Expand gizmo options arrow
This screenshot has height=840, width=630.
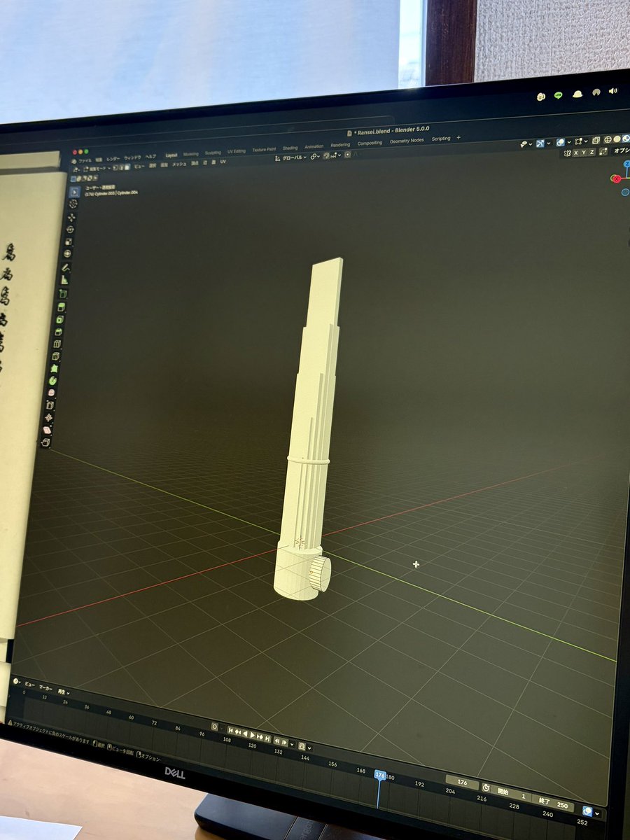(549, 143)
